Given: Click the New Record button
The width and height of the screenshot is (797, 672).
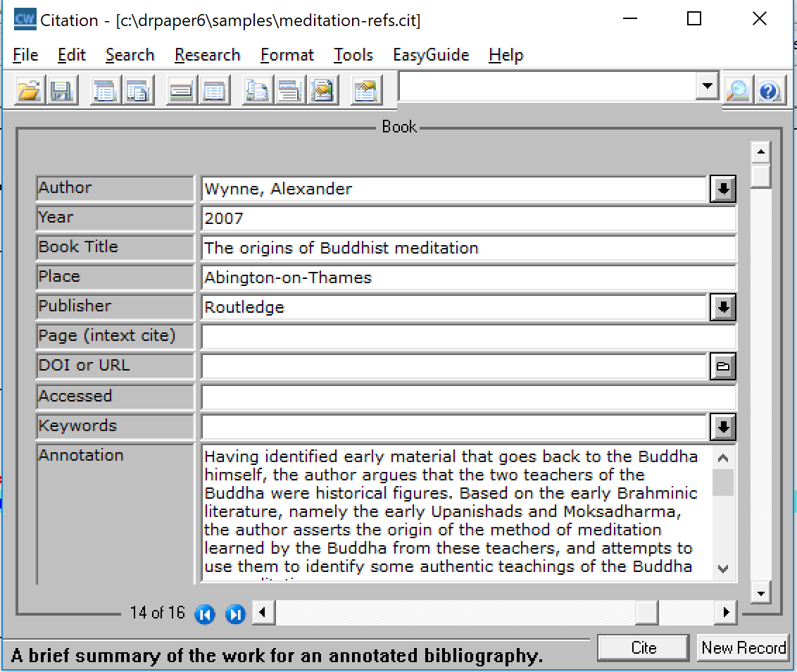Looking at the screenshot, I should pos(743,648).
